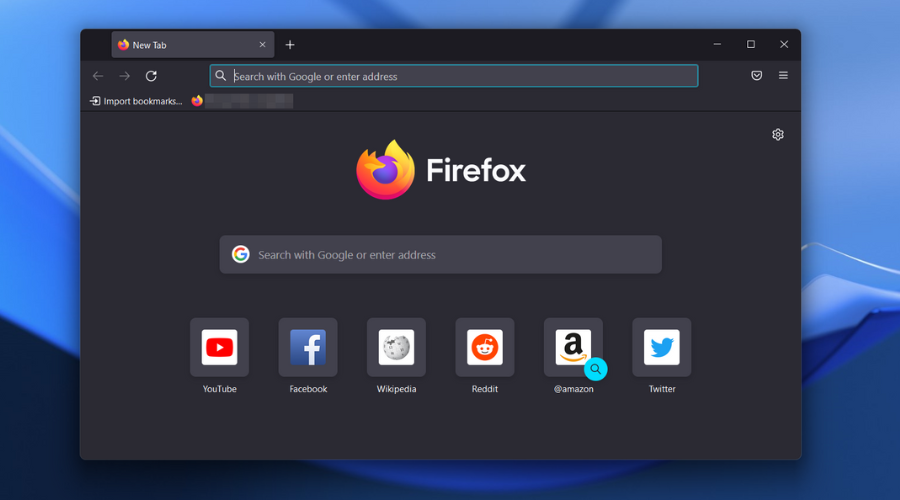This screenshot has height=500, width=900.
Task: Click the back navigation arrow
Action: 98,76
